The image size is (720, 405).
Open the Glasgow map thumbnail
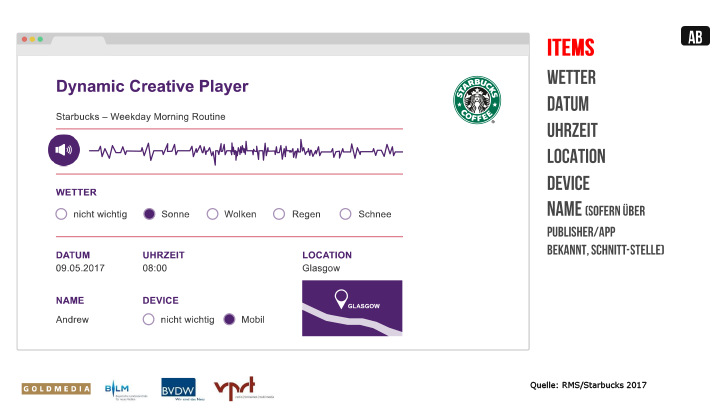(352, 308)
